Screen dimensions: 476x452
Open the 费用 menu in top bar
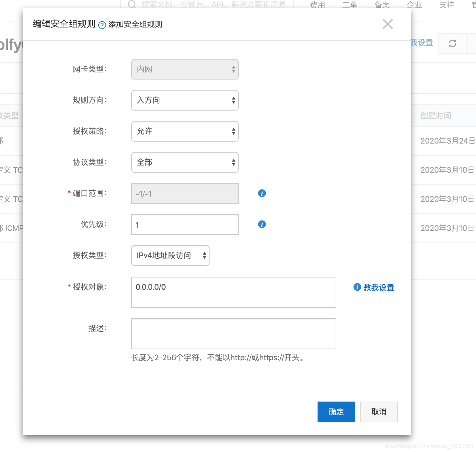point(318,5)
